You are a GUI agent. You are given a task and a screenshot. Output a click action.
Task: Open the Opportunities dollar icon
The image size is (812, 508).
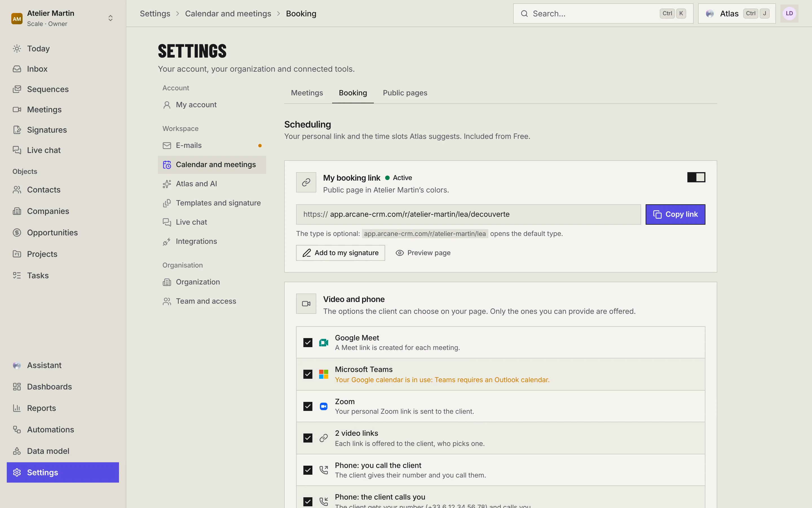tap(17, 233)
